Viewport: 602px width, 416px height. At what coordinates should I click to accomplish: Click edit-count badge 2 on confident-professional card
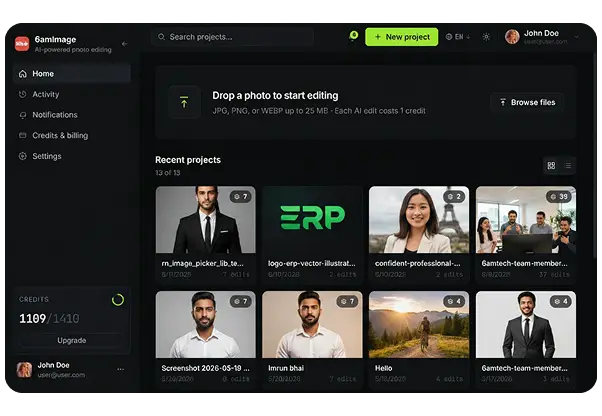(x=454, y=196)
